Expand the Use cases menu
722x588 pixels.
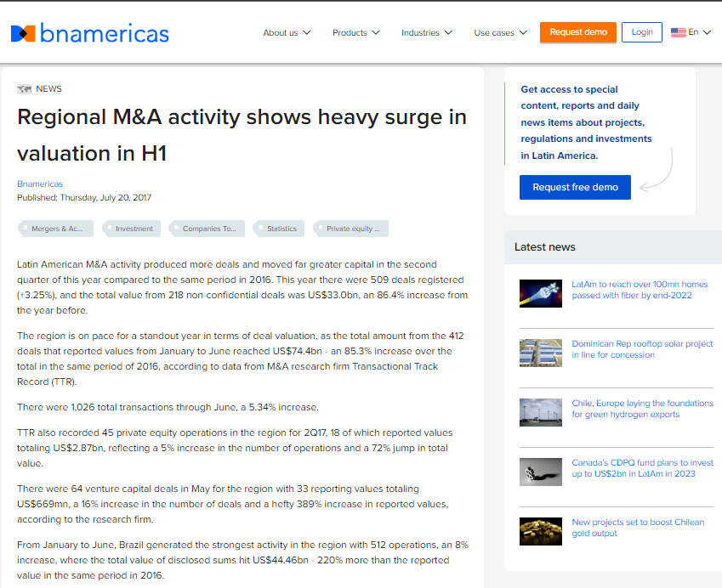coord(500,32)
